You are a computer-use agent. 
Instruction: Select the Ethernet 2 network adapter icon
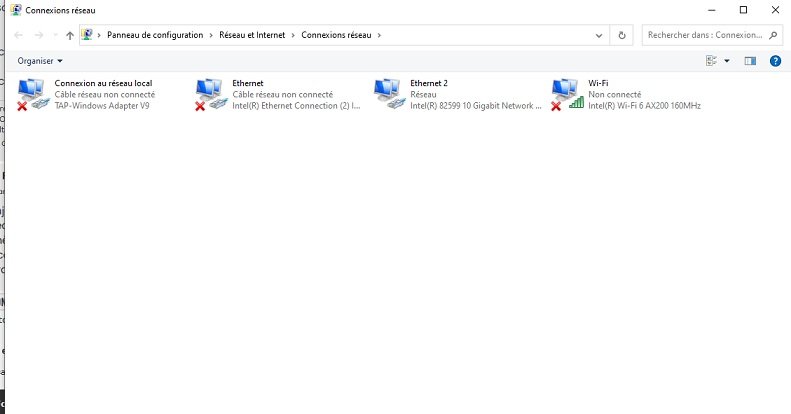pyautogui.click(x=388, y=93)
